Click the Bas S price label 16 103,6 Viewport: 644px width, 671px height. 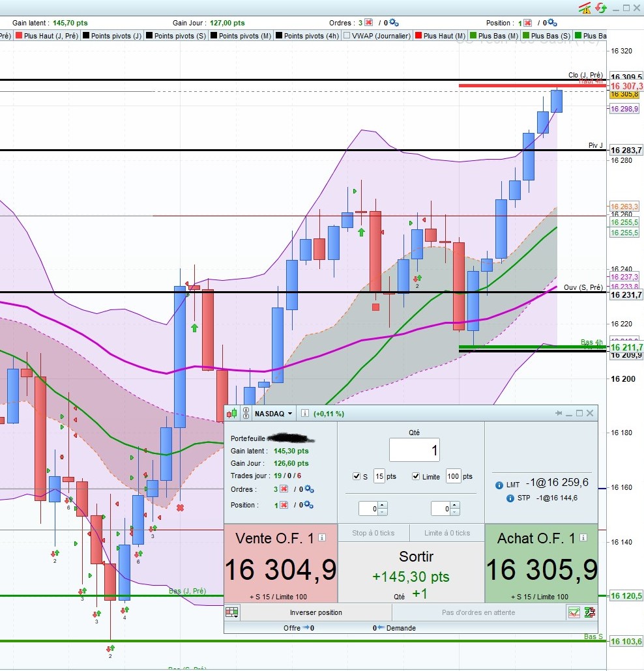click(626, 641)
